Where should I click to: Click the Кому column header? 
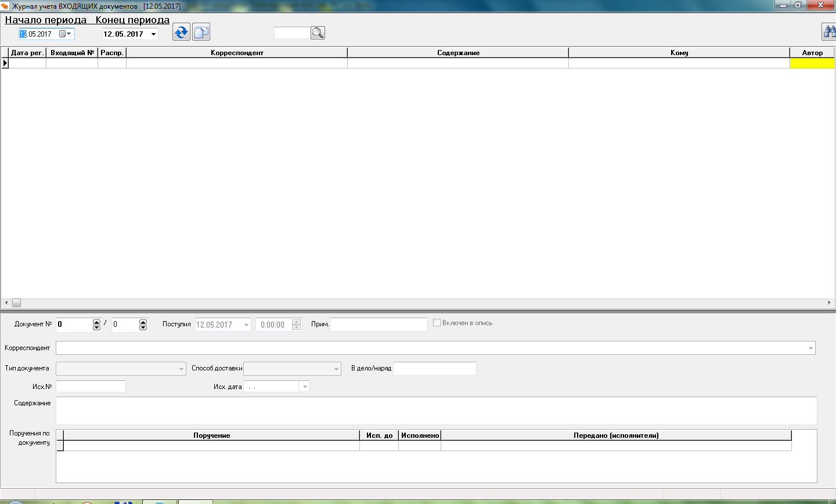(679, 53)
